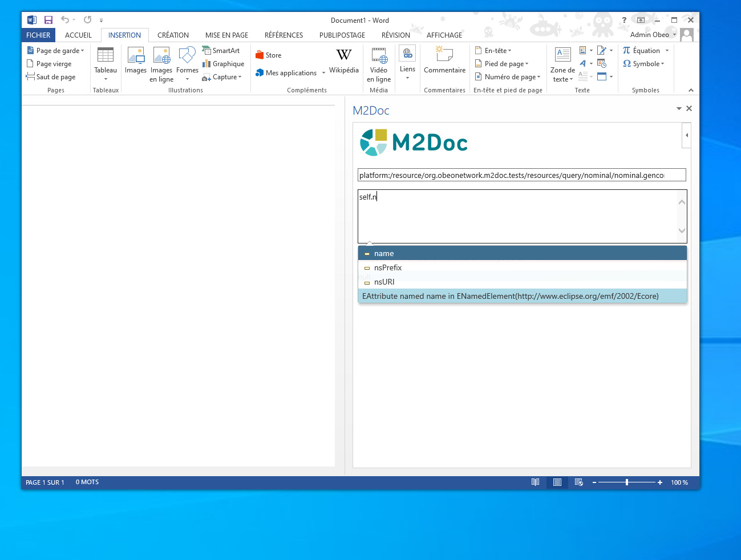The width and height of the screenshot is (741, 560).
Task: Open M2Doc pane options dropdown arrow
Action: click(679, 108)
